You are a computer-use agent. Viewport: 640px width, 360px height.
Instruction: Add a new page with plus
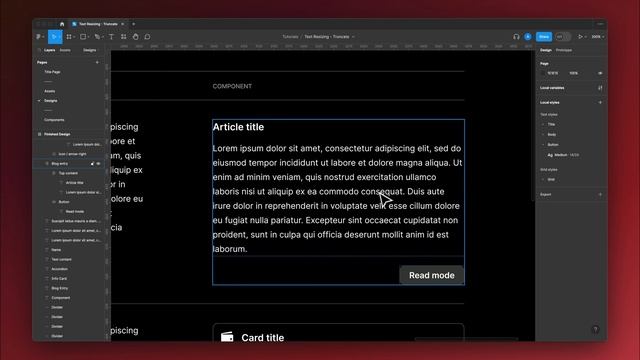[x=97, y=62]
